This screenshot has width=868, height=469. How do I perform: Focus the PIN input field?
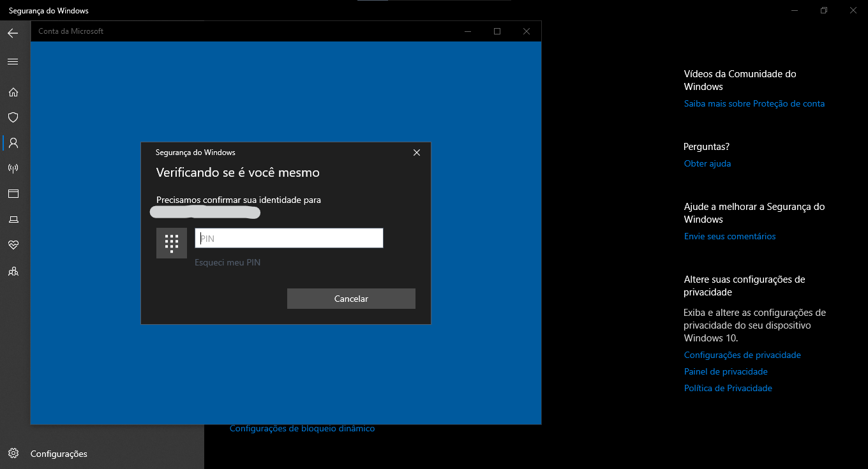(289, 238)
